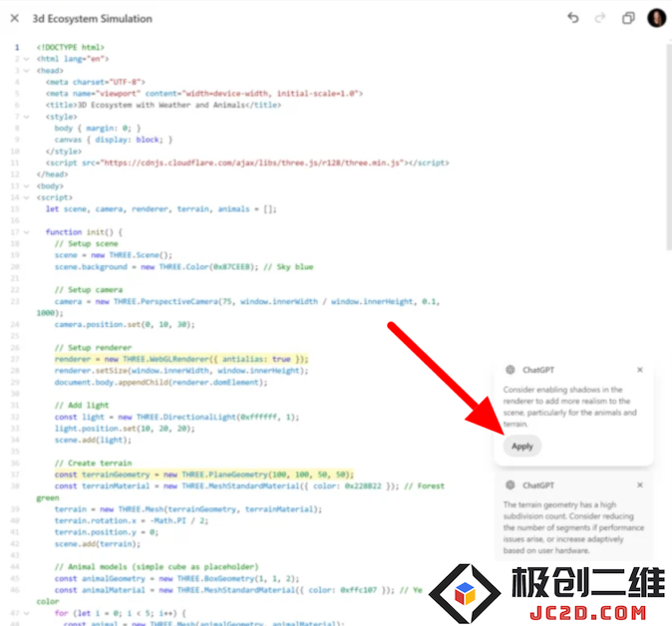Click highlighted WebGLRenderer line 27
This screenshot has height=626, width=672.
click(x=181, y=359)
